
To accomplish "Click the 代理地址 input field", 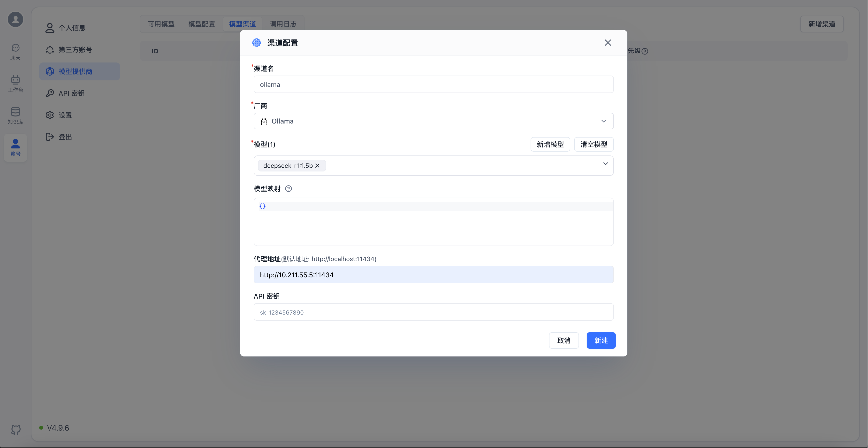I will coord(433,275).
